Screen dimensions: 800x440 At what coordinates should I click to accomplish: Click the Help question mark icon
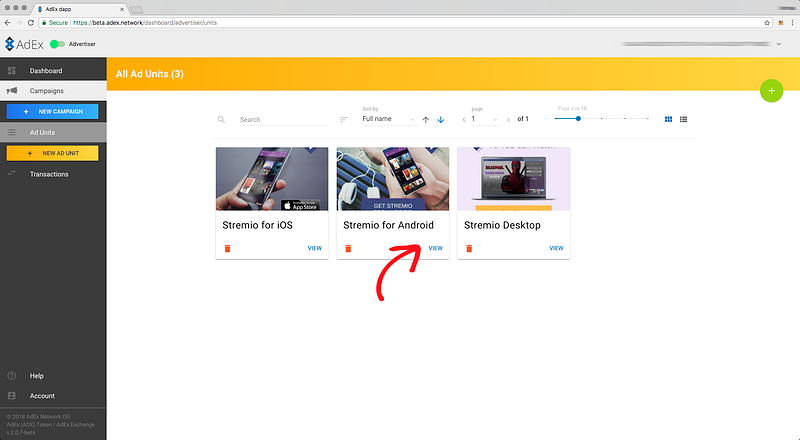[12, 376]
